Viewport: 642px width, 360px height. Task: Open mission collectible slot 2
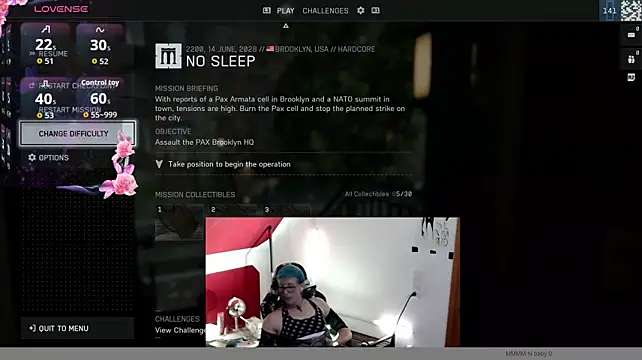point(233,211)
